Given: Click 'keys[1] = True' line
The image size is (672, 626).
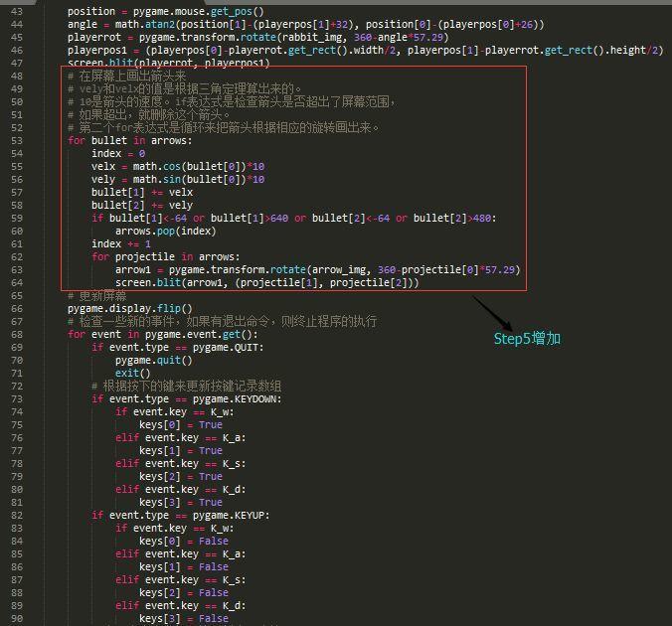Looking at the screenshot, I should (181, 451).
